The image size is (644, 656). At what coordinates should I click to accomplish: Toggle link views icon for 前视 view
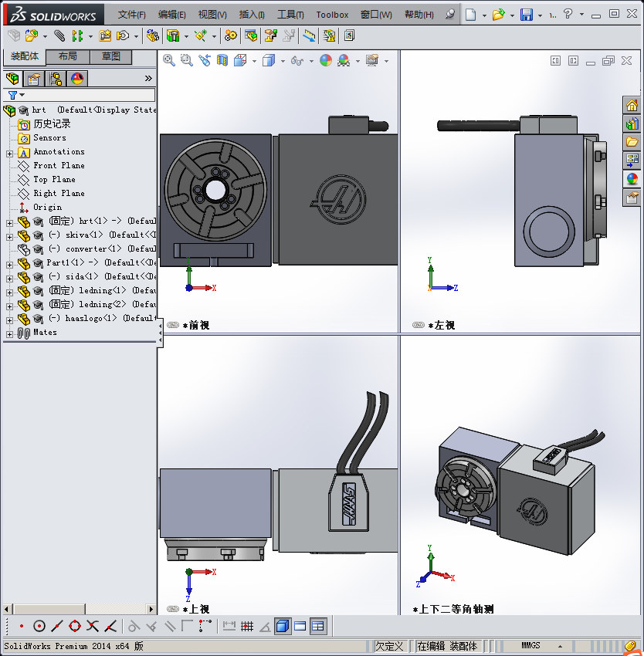click(173, 325)
